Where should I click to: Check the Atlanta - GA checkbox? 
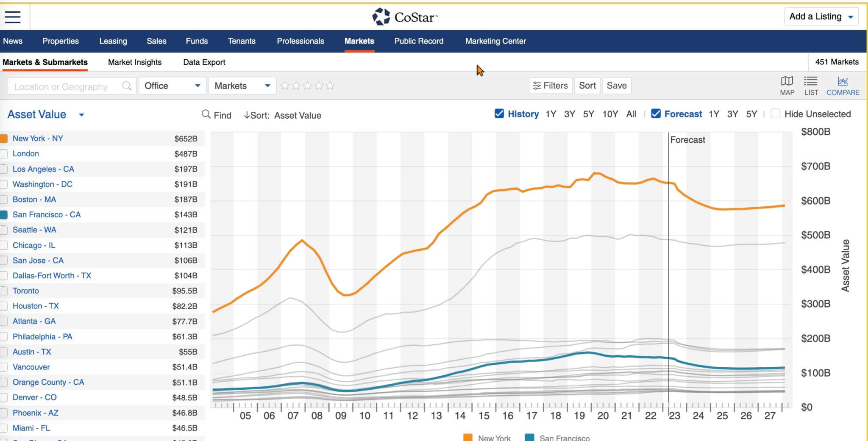point(4,322)
